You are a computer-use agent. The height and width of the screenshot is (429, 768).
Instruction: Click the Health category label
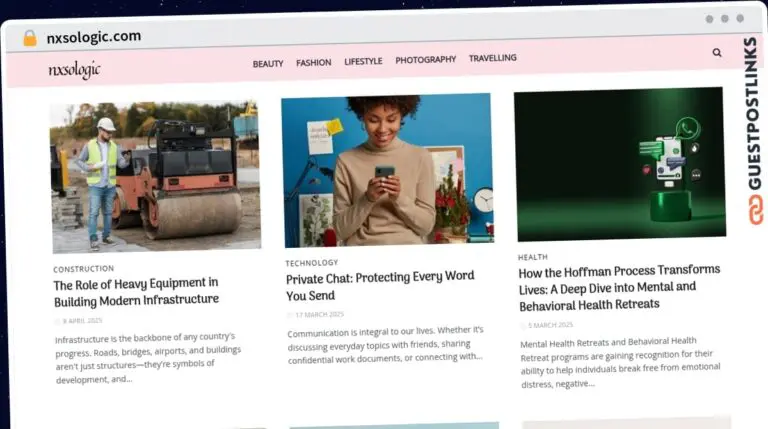coord(533,257)
